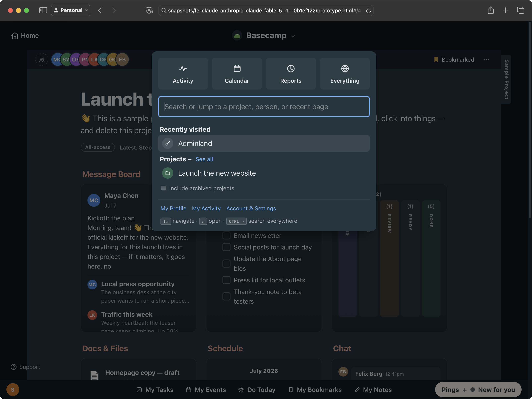Open My Events in bottom bar
Screen dimensions: 532x399
point(206,390)
